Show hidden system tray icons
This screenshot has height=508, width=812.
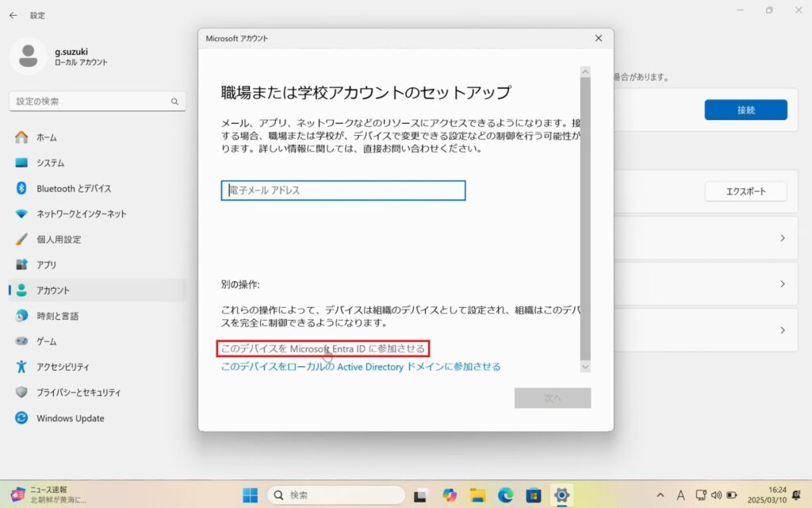(661, 495)
